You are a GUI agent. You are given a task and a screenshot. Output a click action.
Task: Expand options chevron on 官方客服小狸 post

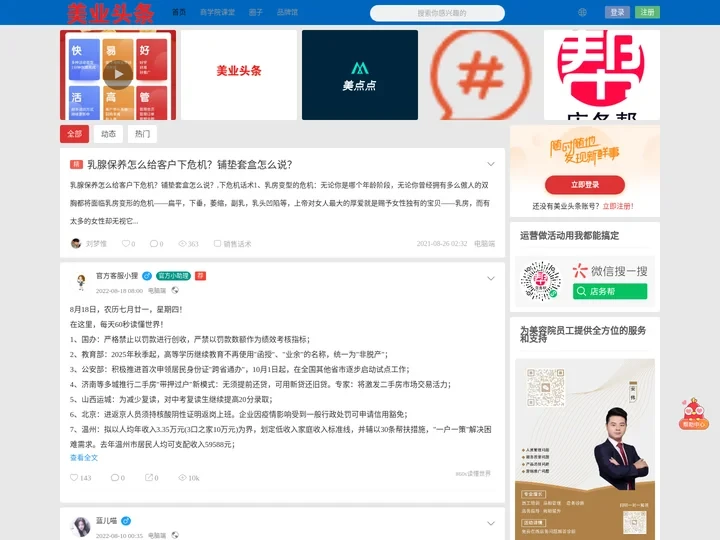pyautogui.click(x=491, y=278)
